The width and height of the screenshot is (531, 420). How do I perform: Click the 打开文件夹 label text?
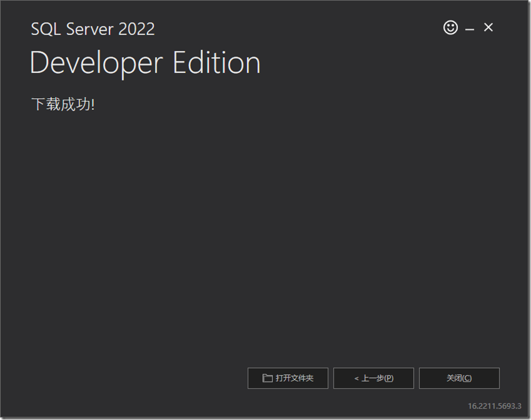[x=295, y=378]
